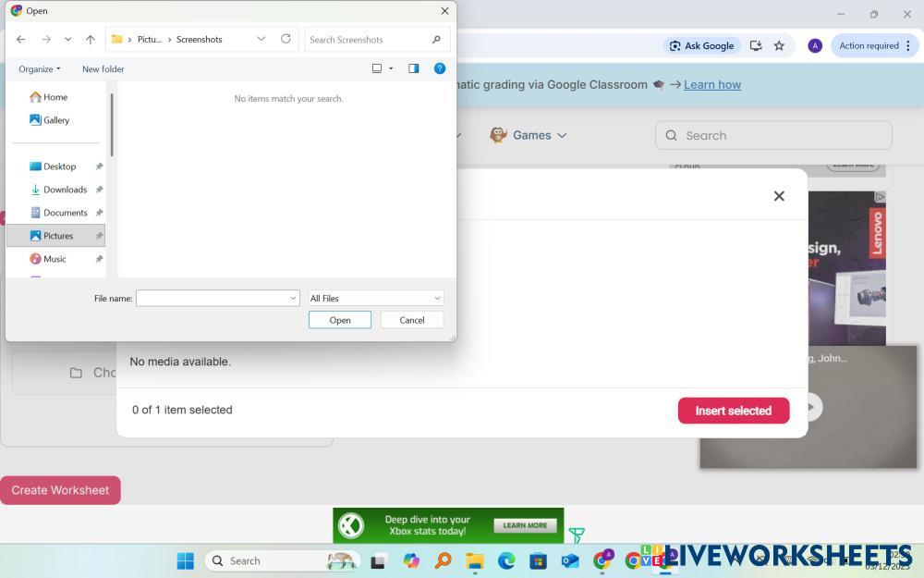Go to Desktop in the sidebar
This screenshot has height=578, width=924.
pyautogui.click(x=59, y=166)
